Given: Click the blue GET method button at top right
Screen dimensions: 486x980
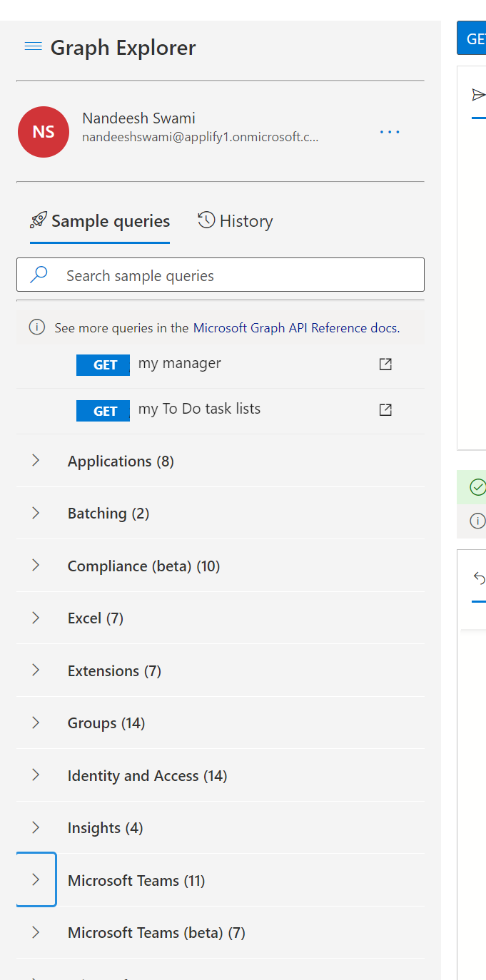Looking at the screenshot, I should coord(472,39).
